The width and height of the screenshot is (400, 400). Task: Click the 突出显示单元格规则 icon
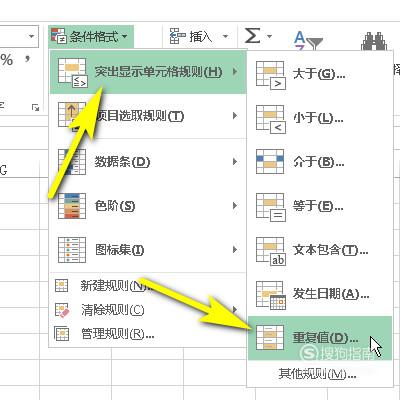72,73
